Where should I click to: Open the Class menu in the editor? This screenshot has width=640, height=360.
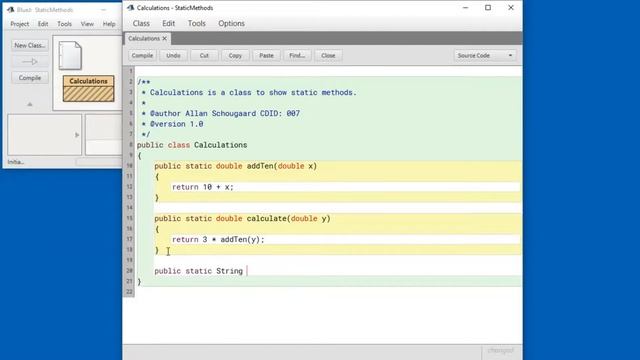coord(141,24)
